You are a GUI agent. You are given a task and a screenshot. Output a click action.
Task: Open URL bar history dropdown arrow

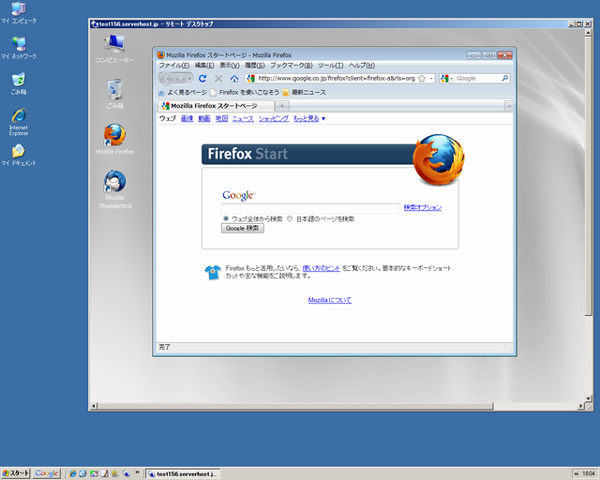click(431, 78)
